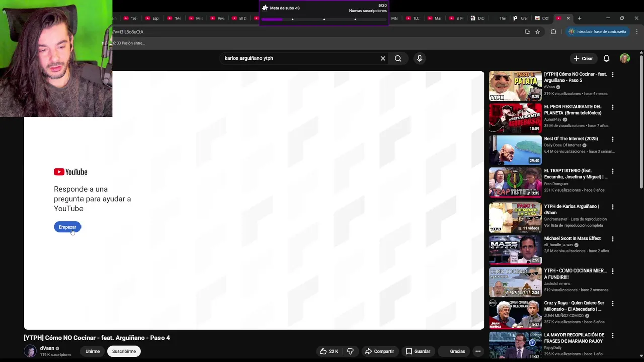
Task: Switch to the TLC tab
Action: coord(412,18)
